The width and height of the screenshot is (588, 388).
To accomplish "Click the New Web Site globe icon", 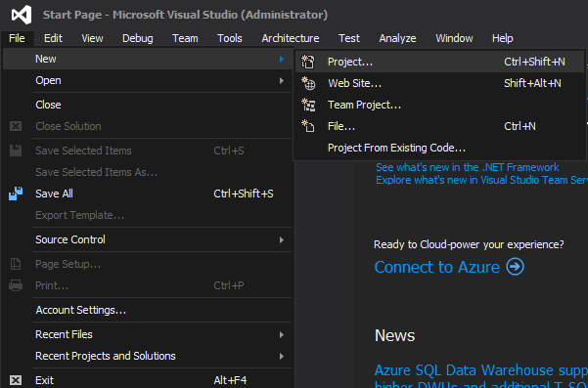I will [308, 83].
